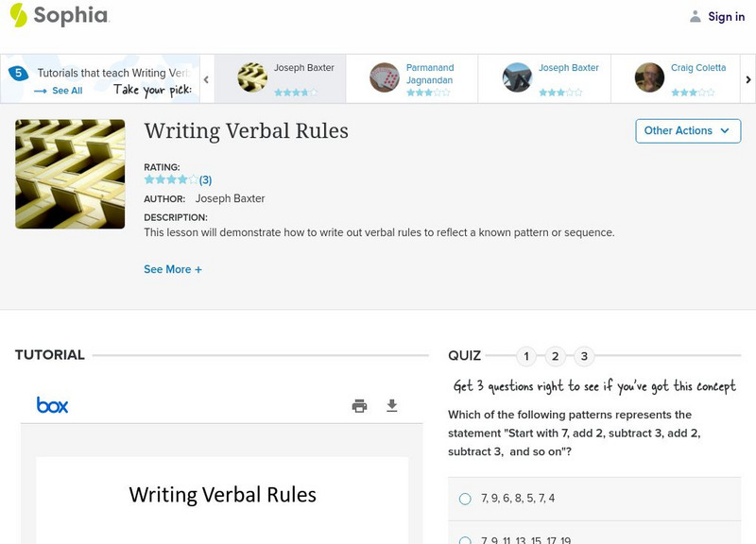Select answer starting 7, 9, 11, 13

(465, 541)
